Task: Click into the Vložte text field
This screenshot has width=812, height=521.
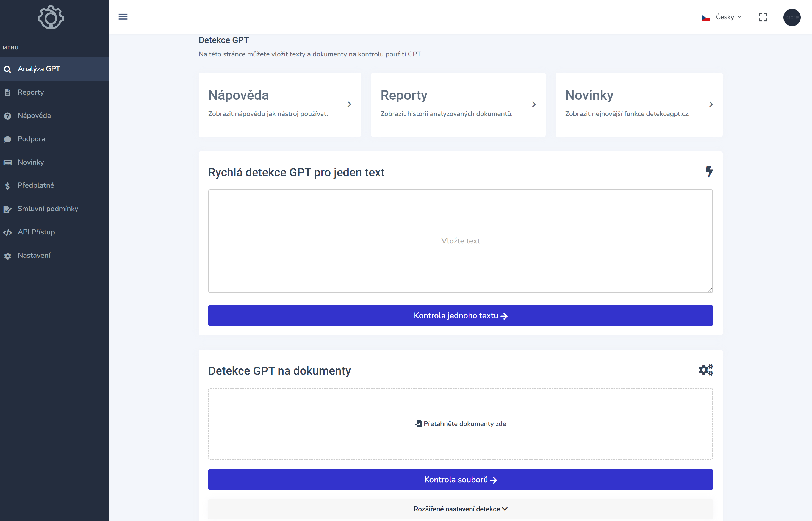Action: pos(460,241)
